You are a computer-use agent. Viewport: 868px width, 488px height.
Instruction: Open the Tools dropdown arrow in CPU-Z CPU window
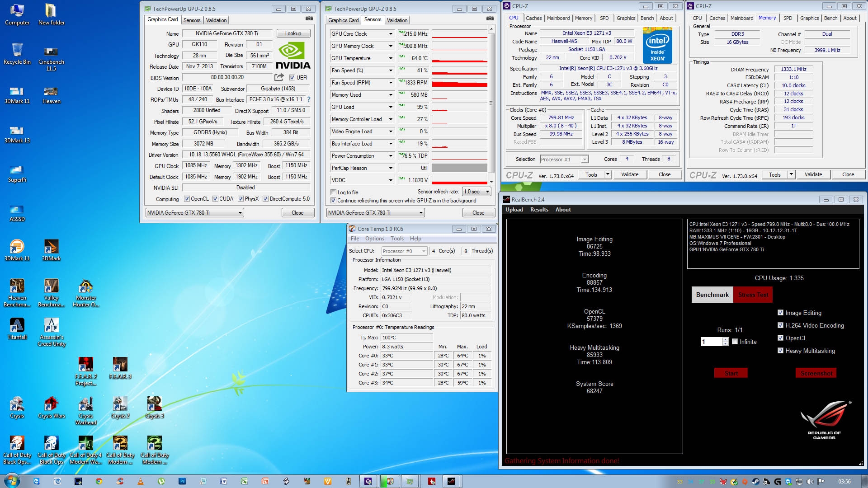pyautogui.click(x=607, y=174)
